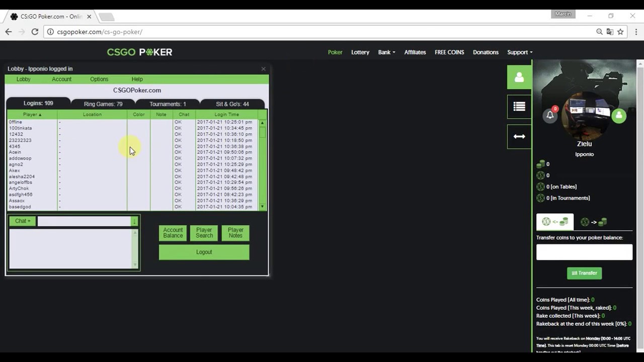Bookmark this page with the star icon
This screenshot has height=362, width=644.
[620, 32]
